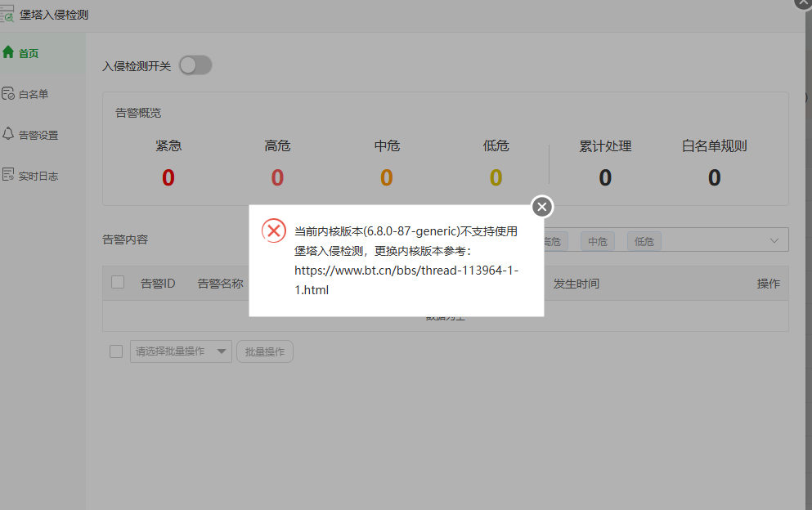Screen dimensions: 812x510
Task: Click the 告警ID column header
Action: [x=158, y=284]
